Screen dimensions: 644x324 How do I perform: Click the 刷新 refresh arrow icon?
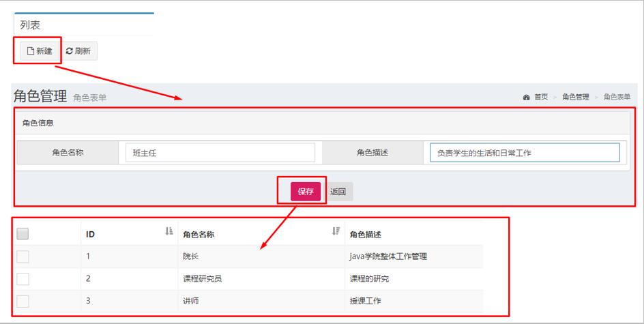point(70,51)
